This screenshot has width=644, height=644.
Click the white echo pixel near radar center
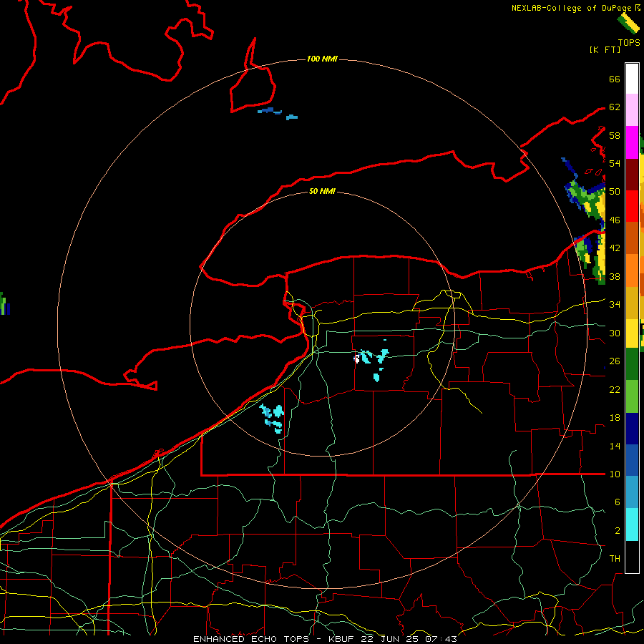click(357, 359)
